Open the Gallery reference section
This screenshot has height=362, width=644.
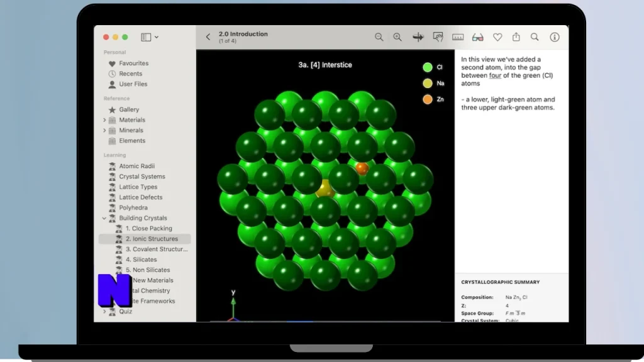click(129, 109)
